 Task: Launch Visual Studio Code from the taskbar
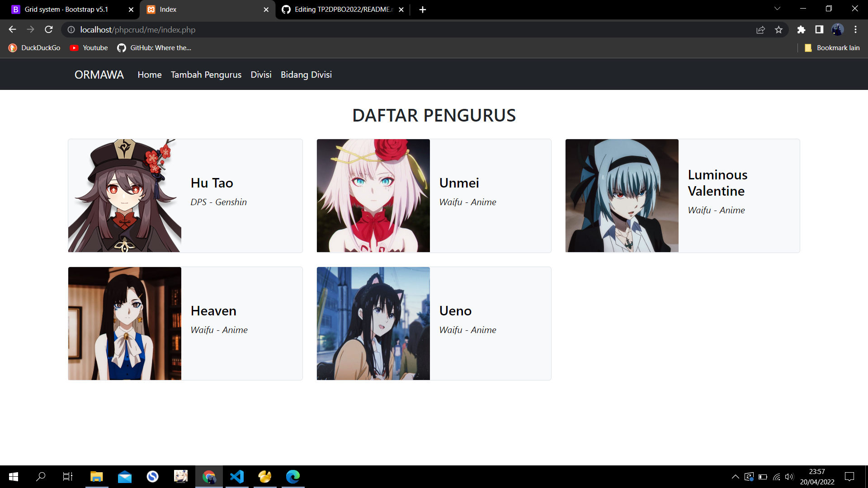point(237,477)
